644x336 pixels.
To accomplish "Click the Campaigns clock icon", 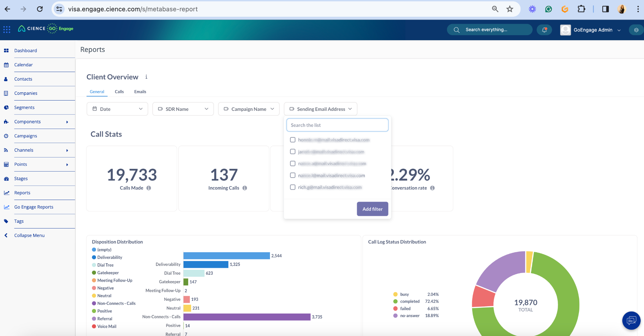I will coord(6,136).
